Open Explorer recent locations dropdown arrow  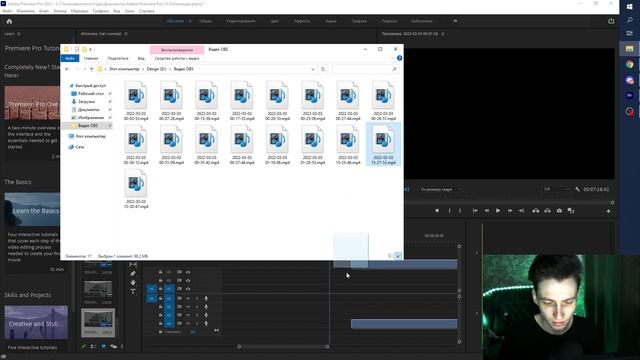pyautogui.click(x=84, y=69)
